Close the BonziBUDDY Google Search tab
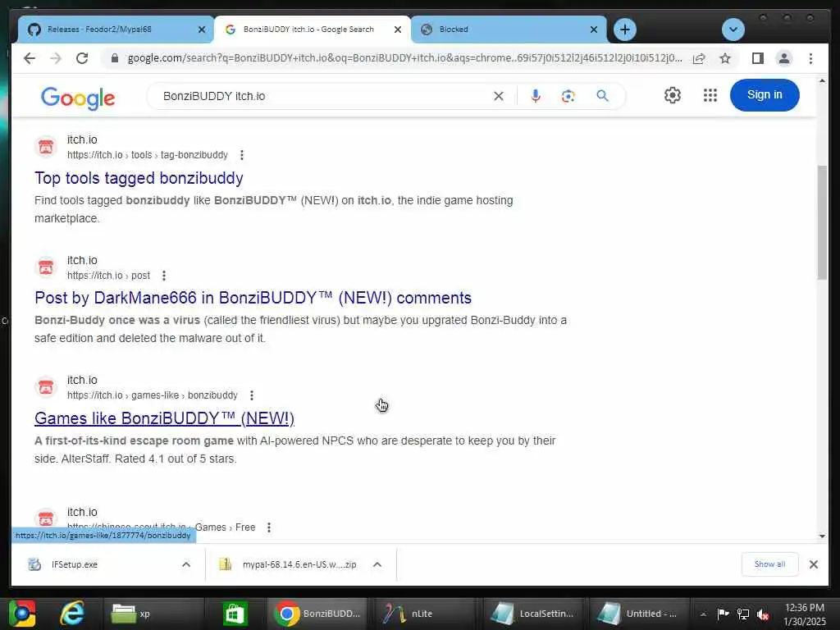Image resolution: width=840 pixels, height=630 pixels. (398, 30)
